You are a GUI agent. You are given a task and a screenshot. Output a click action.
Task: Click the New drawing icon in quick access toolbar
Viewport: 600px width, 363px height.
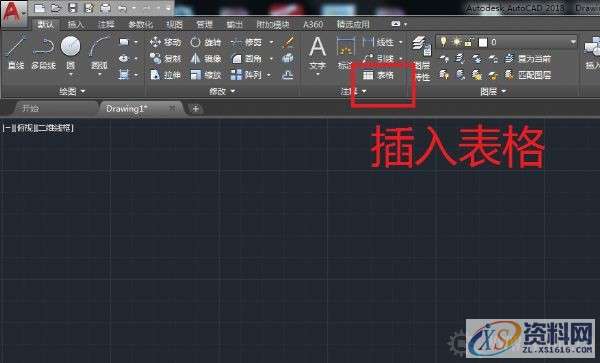tap(39, 8)
